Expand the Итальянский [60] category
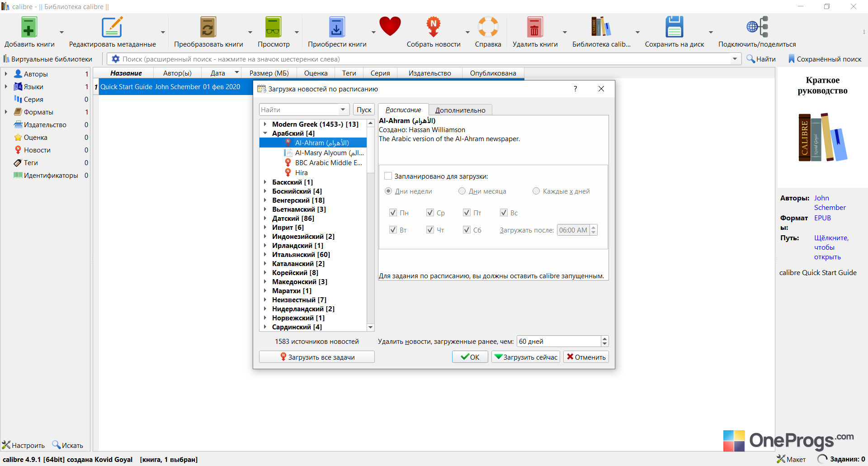 pyautogui.click(x=265, y=255)
